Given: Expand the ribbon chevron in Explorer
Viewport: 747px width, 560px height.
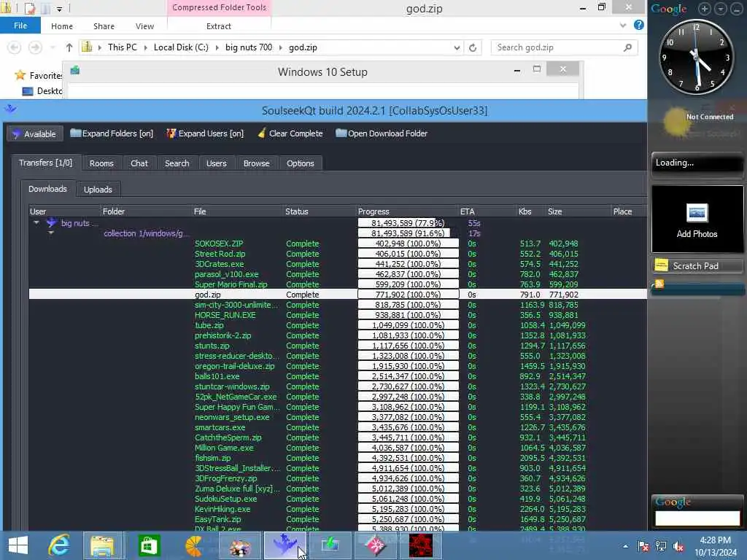Looking at the screenshot, I should click(623, 26).
